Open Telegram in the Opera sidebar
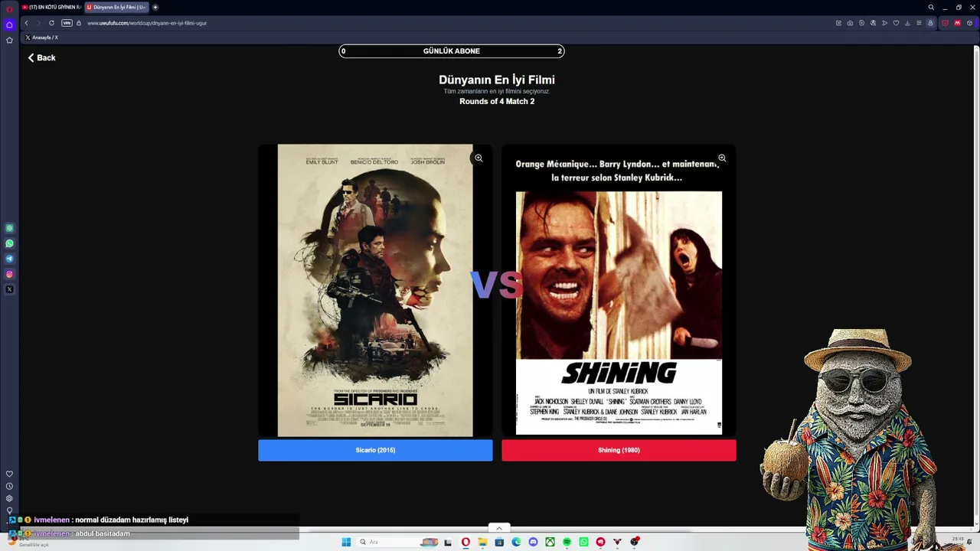Viewport: 980px width, 551px height. pos(9,259)
